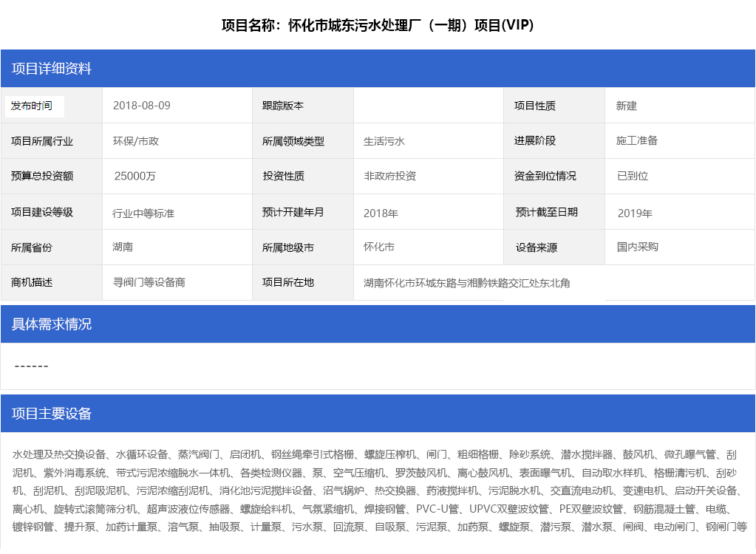Click the highlighted 发布时间 label
This screenshot has height=554, width=756.
coord(33,106)
